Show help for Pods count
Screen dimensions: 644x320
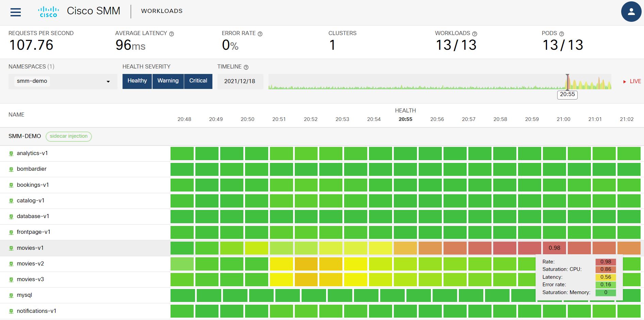coord(562,34)
